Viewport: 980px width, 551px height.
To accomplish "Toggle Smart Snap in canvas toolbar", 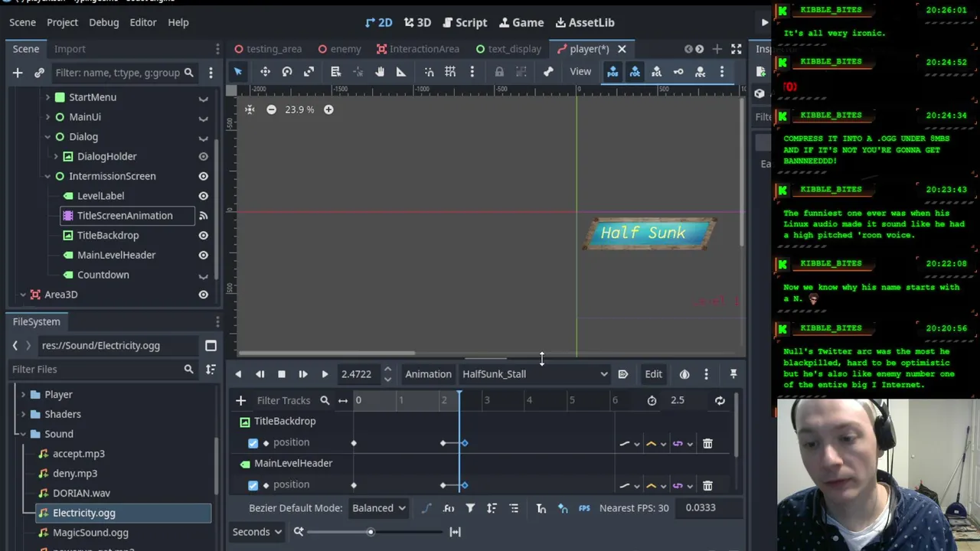I will (429, 72).
